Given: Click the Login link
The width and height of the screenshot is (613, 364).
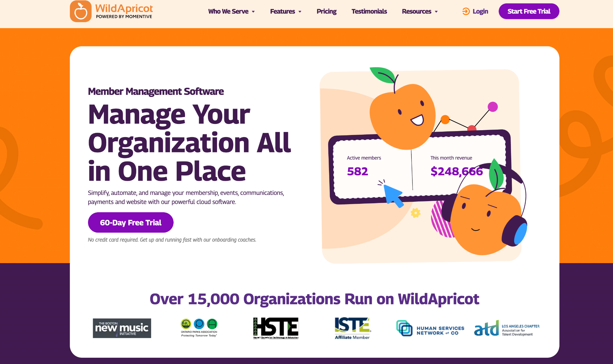Looking at the screenshot, I should point(480,11).
